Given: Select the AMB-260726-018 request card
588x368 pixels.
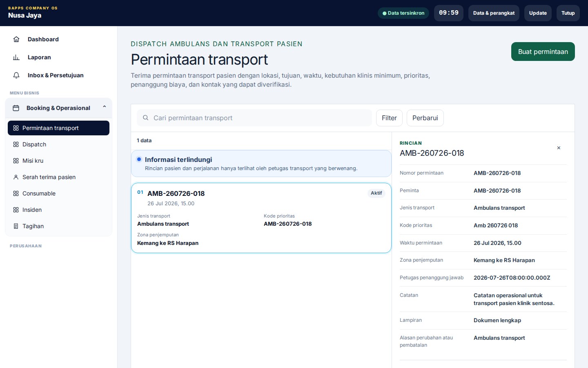Looking at the screenshot, I should (261, 218).
